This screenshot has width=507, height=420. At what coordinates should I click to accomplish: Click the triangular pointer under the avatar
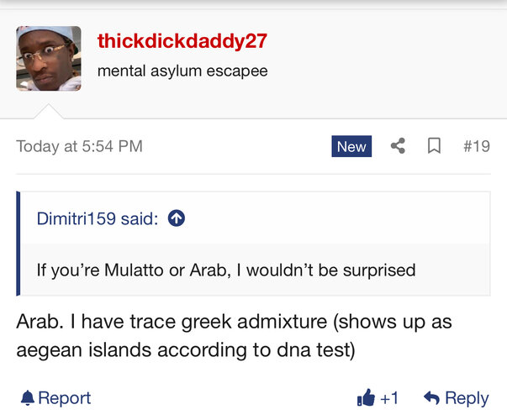click(49, 112)
